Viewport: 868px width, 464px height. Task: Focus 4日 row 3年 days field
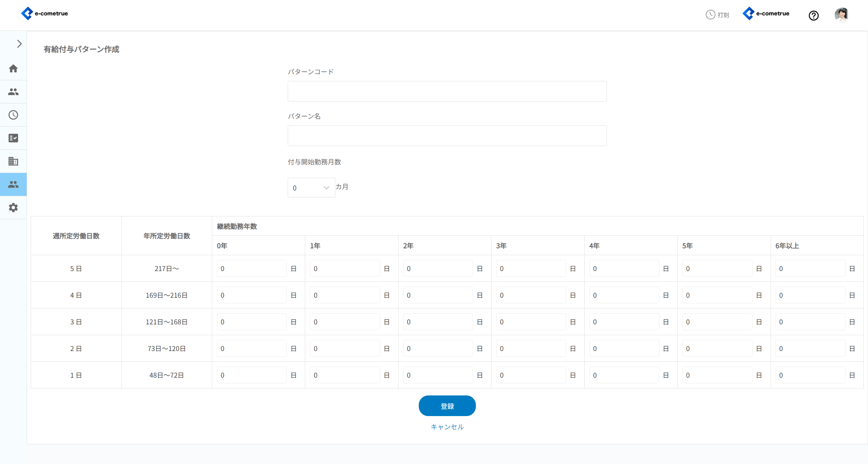(531, 295)
